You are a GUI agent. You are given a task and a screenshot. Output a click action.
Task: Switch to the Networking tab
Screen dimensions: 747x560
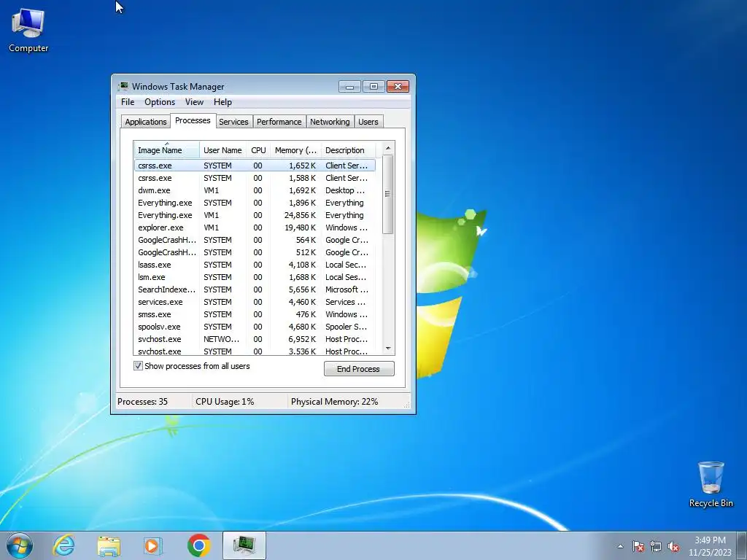[x=330, y=122]
